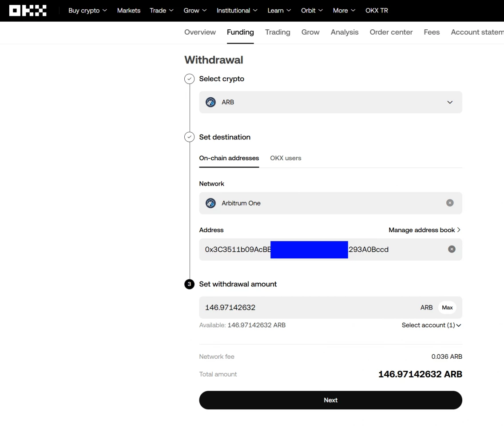
Task: Open the More menu
Action: point(344,10)
